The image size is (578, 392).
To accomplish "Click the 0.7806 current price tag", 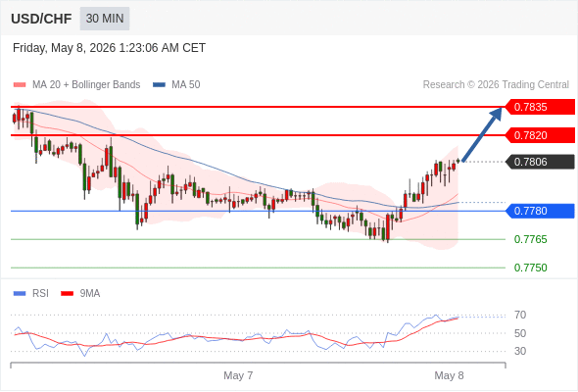I will [540, 162].
